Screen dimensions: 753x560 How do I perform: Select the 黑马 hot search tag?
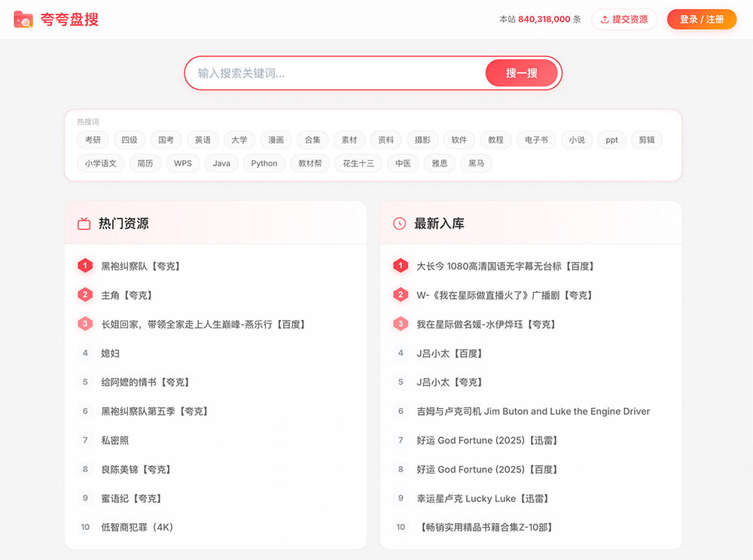coord(477,163)
